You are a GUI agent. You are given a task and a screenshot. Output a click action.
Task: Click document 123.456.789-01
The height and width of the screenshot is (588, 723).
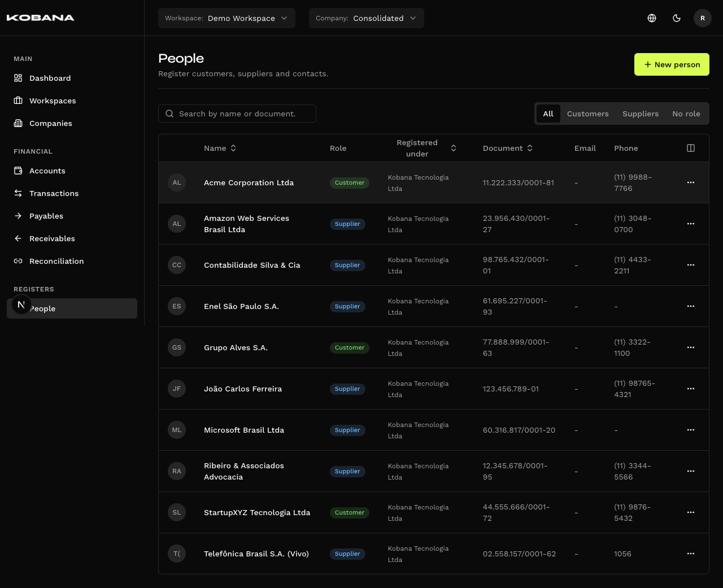click(511, 389)
